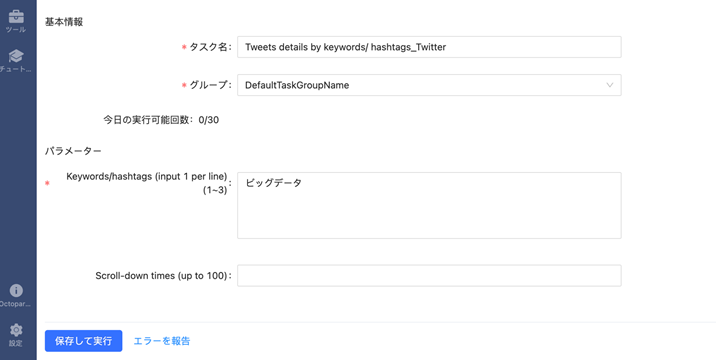Click the Scroll-down times (up to 100) label

[162, 276]
